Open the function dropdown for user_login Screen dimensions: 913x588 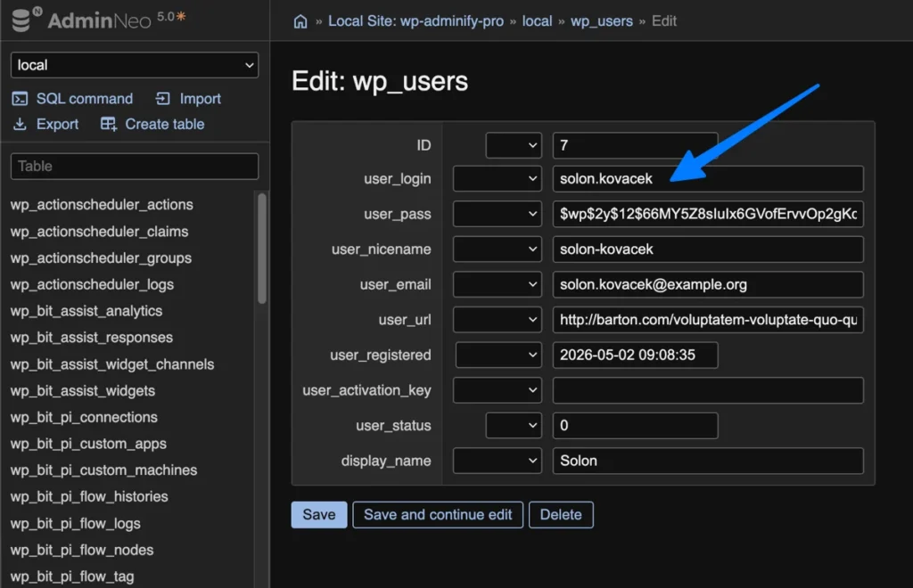pyautogui.click(x=498, y=179)
